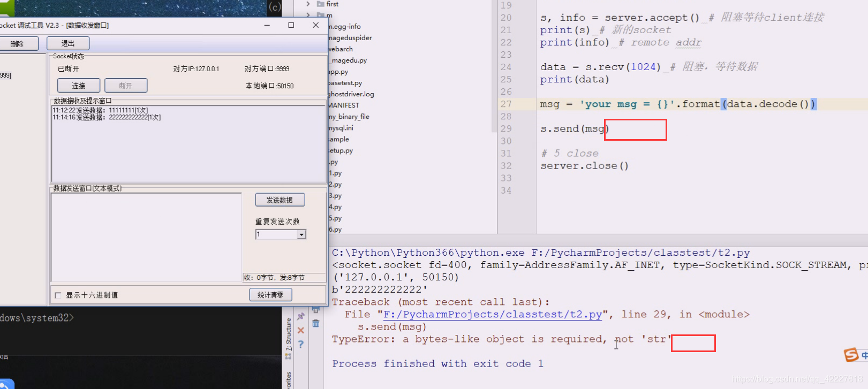Click the 收: 0字节, 发:8字节 status text
Viewport: 868px width, 389px height.
[274, 278]
